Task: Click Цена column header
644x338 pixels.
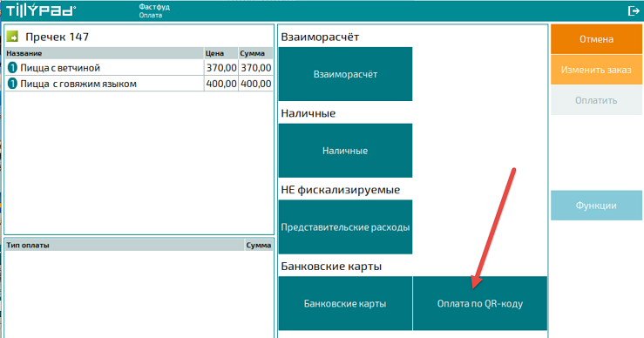Action: point(221,53)
